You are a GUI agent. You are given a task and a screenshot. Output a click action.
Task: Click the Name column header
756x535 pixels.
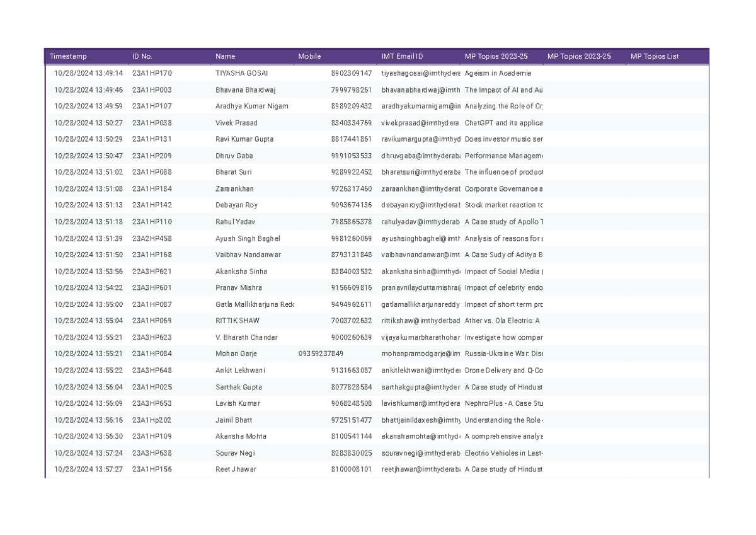pyautogui.click(x=225, y=57)
